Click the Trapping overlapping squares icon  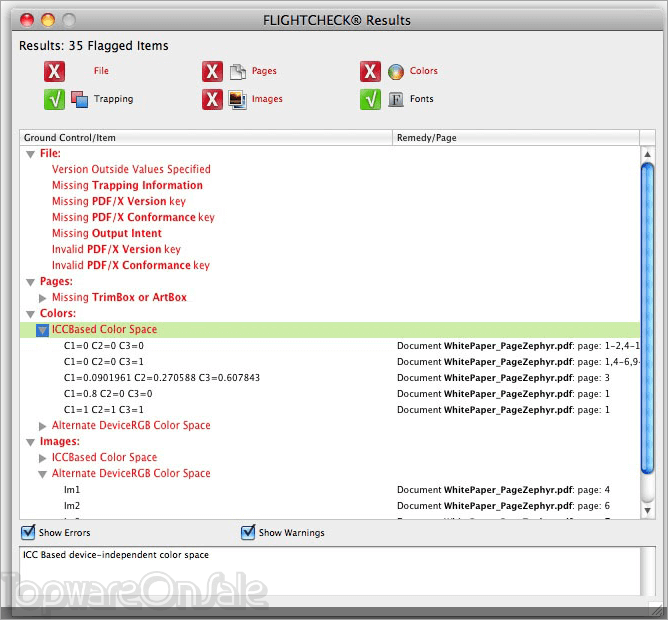pyautogui.click(x=80, y=100)
